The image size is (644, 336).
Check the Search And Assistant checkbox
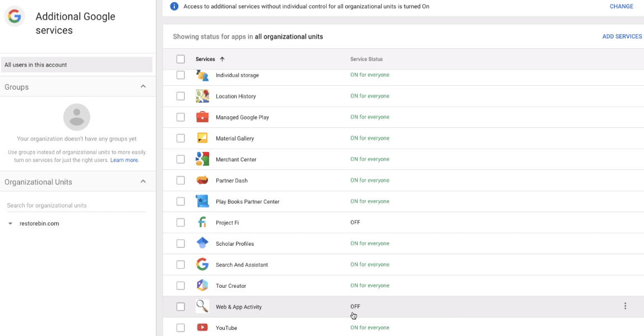pos(180,264)
